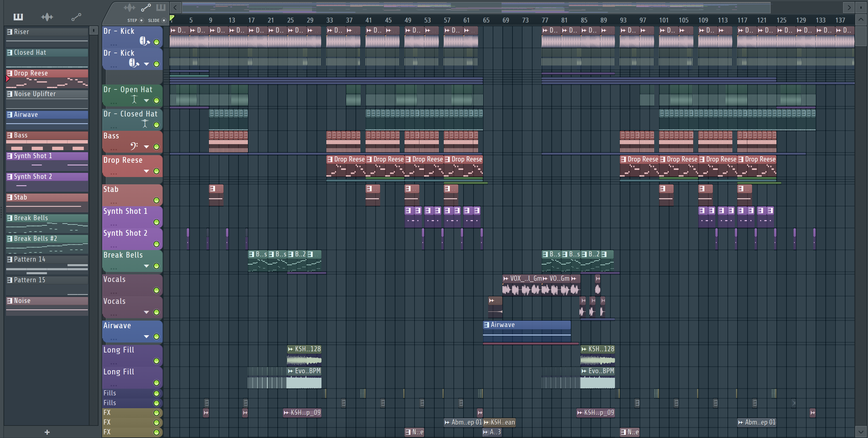
Task: Select the VOX_..l_Gm vocal clip
Action: (522, 285)
